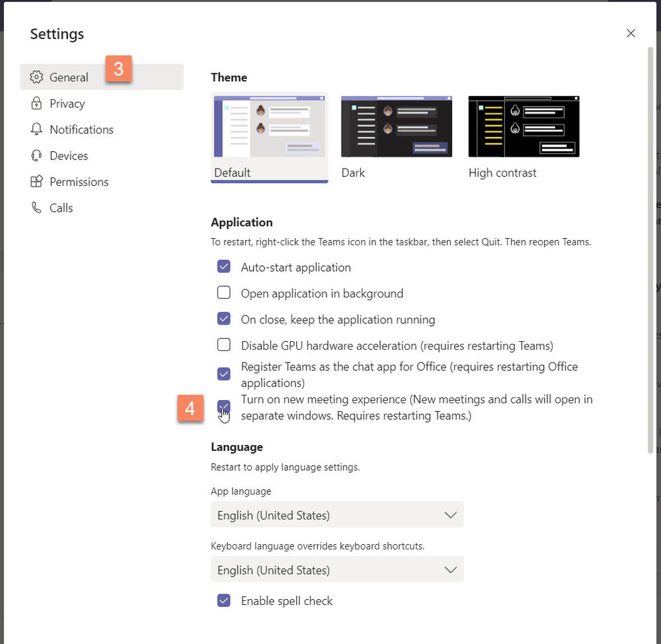
Task: Switch to the Privacy settings section
Action: [67, 103]
